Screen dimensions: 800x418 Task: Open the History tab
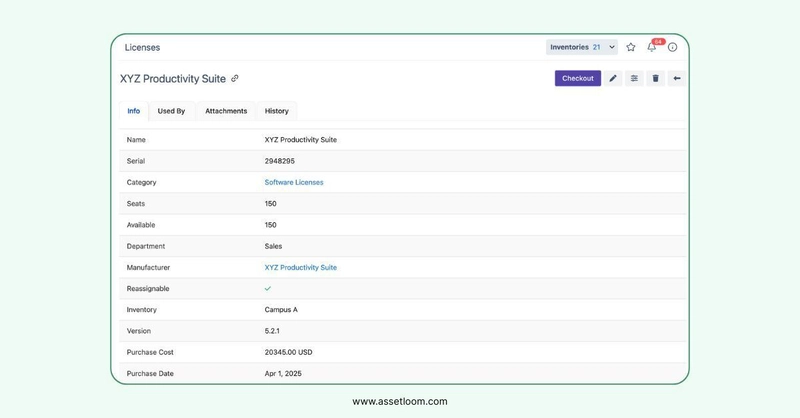277,111
